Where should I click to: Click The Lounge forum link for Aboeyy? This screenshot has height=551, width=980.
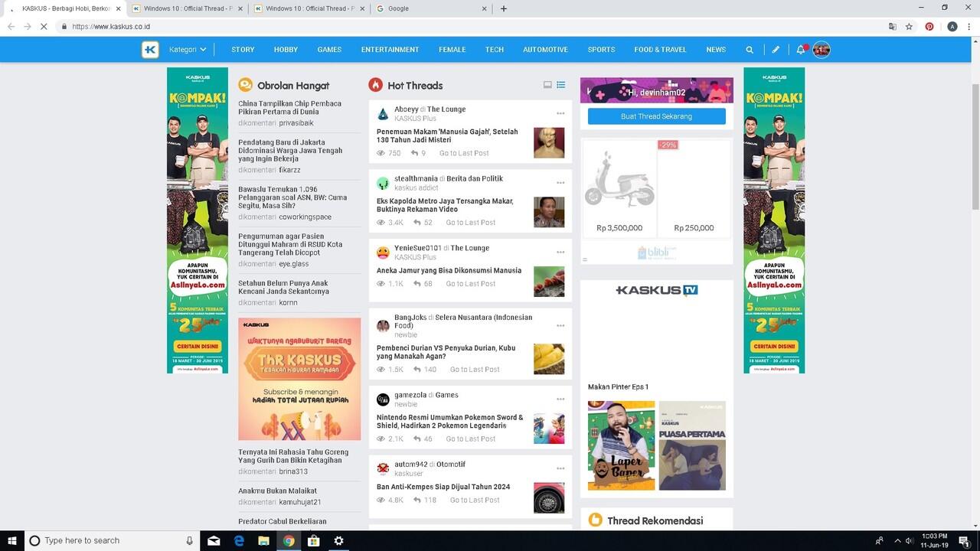pyautogui.click(x=446, y=109)
